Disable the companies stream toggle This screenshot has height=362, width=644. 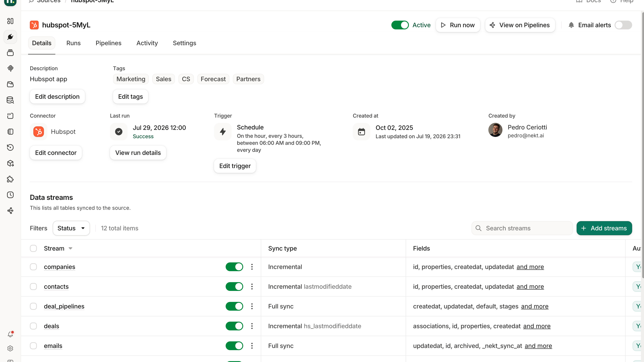234,267
